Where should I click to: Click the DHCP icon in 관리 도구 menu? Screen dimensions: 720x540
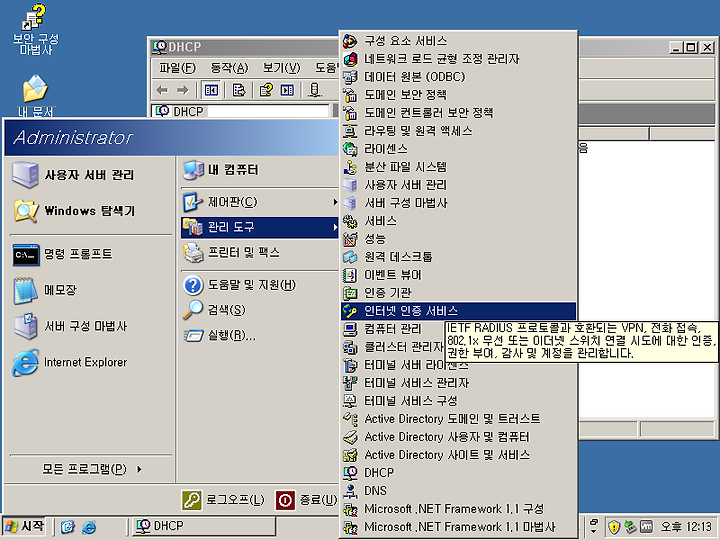(350, 473)
